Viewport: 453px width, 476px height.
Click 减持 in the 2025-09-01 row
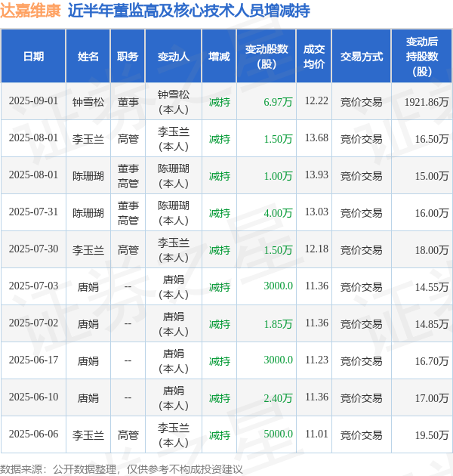coord(220,102)
